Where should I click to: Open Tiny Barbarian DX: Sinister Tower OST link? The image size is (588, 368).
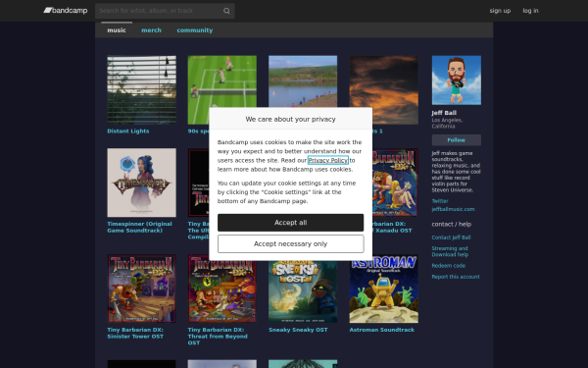(x=135, y=333)
